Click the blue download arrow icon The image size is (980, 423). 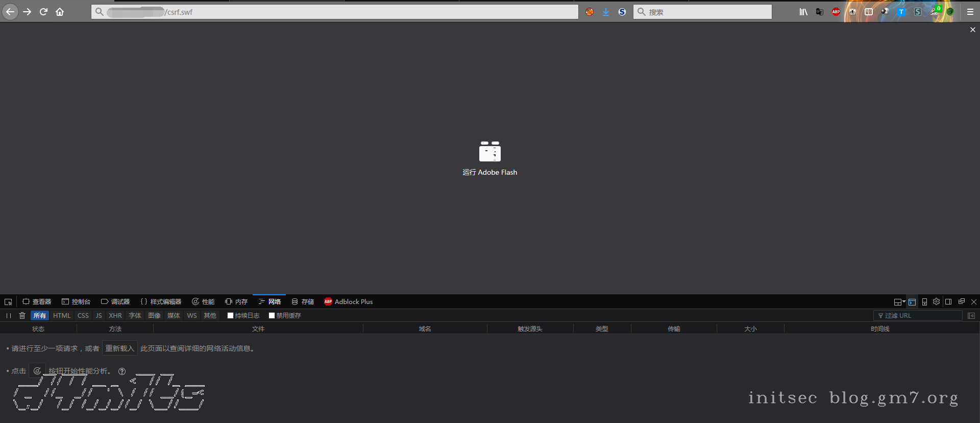click(606, 12)
